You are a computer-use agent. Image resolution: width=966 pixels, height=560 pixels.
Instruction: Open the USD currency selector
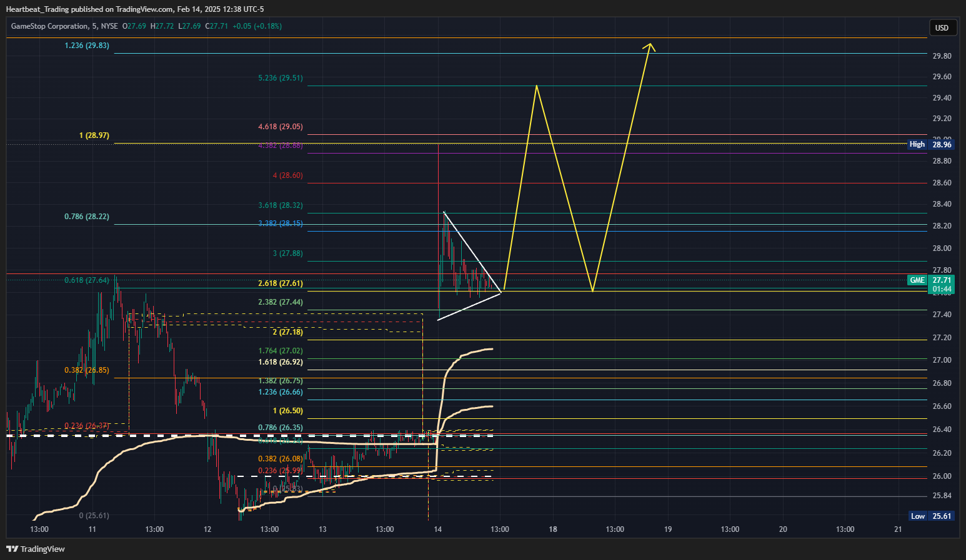pos(942,27)
